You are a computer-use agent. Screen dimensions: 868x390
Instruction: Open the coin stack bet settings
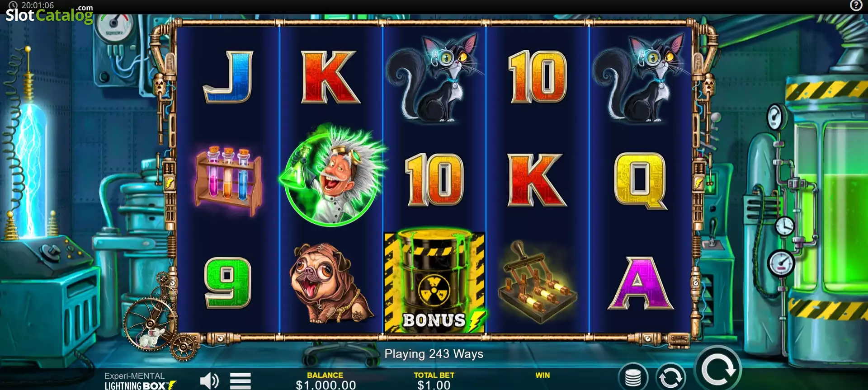[633, 377]
